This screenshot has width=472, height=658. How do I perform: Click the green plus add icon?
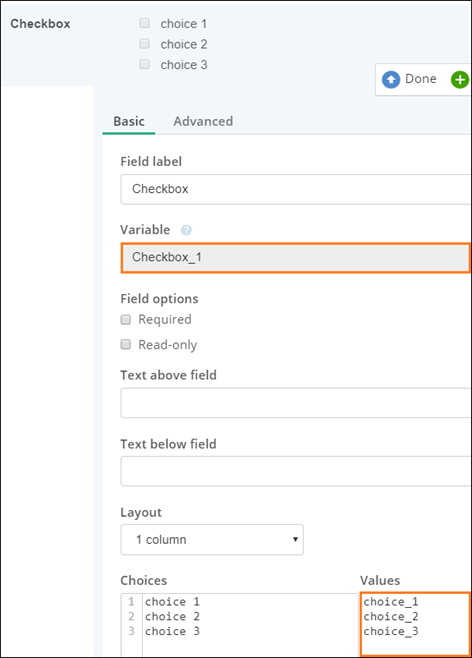click(460, 79)
